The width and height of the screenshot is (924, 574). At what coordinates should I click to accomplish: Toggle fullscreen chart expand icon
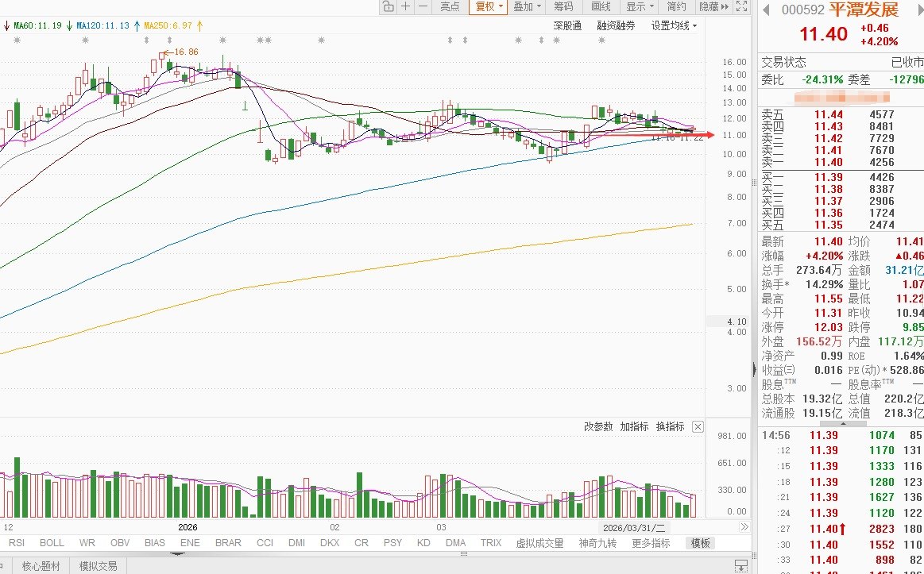(742, 6)
